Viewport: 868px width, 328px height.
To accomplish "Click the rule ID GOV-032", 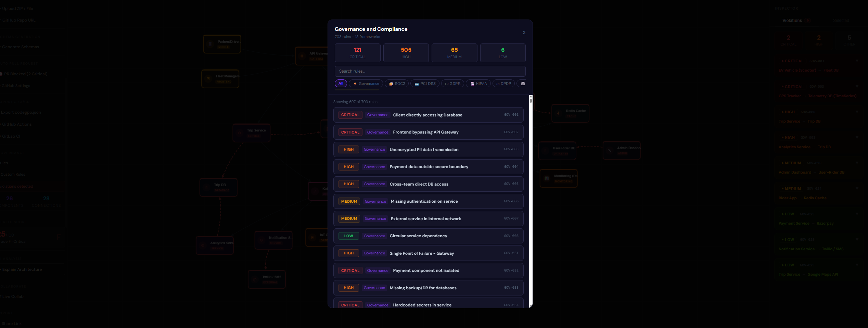I will pos(511,270).
